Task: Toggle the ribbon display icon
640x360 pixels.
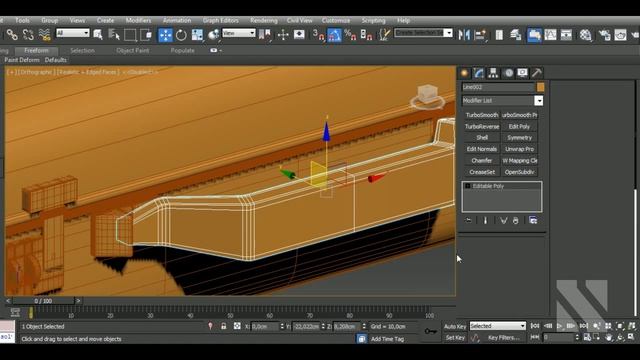Action: 534,35
